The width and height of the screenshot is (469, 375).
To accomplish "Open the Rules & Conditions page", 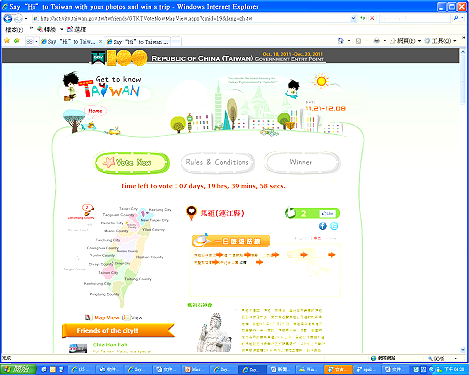I will tap(217, 163).
